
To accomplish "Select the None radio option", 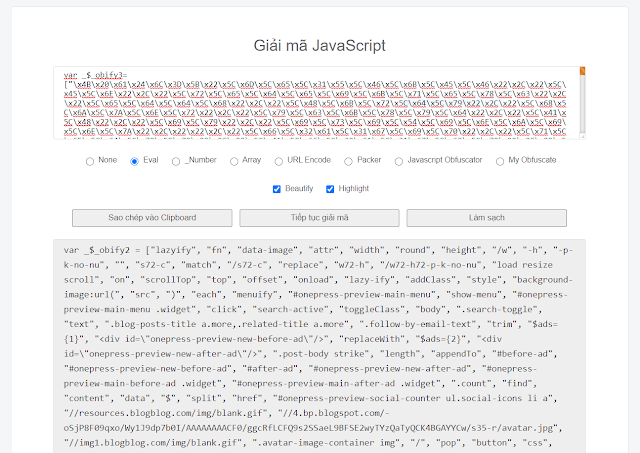I will point(90,162).
